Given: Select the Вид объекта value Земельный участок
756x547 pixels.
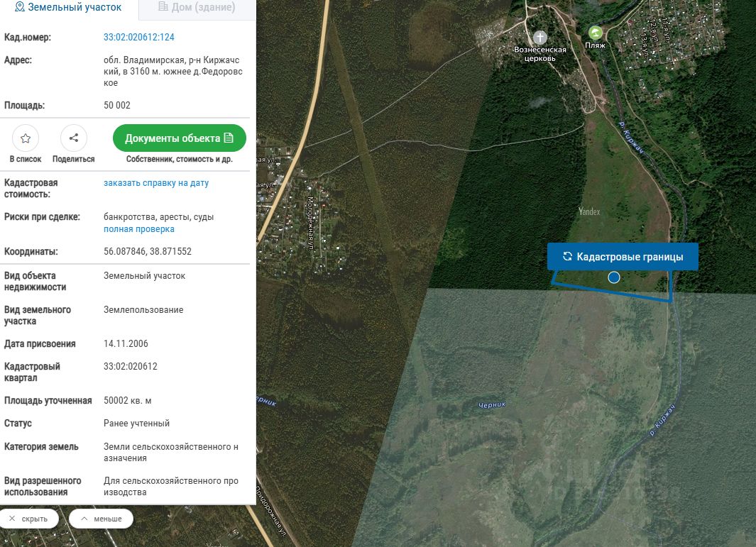Looking at the screenshot, I should click(x=145, y=276).
